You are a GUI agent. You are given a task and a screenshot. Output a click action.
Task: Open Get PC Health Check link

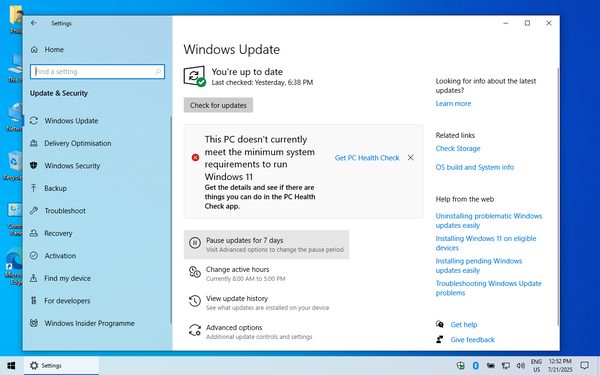pyautogui.click(x=367, y=158)
